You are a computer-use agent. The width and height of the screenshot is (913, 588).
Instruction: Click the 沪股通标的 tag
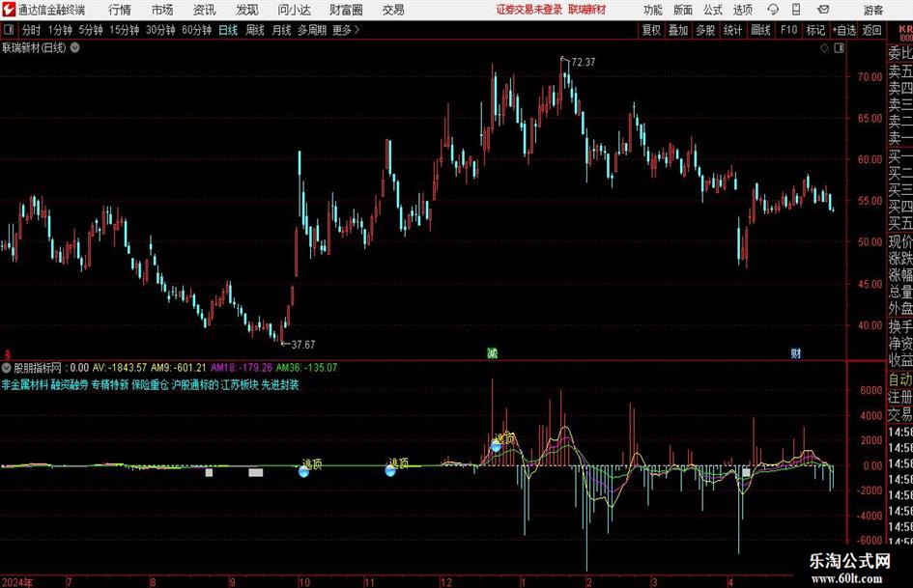[x=195, y=385]
